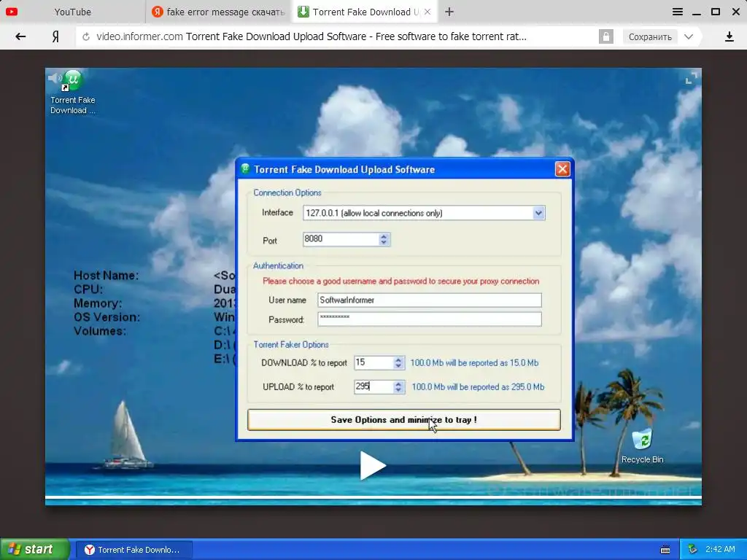This screenshot has width=747, height=560.
Task: Expand the dropdown next to Сохранить
Action: tap(689, 36)
